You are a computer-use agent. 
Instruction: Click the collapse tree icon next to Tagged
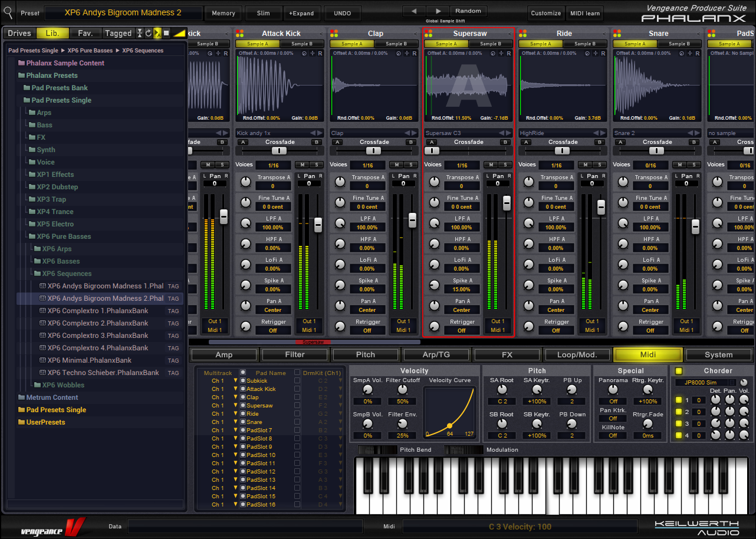140,34
